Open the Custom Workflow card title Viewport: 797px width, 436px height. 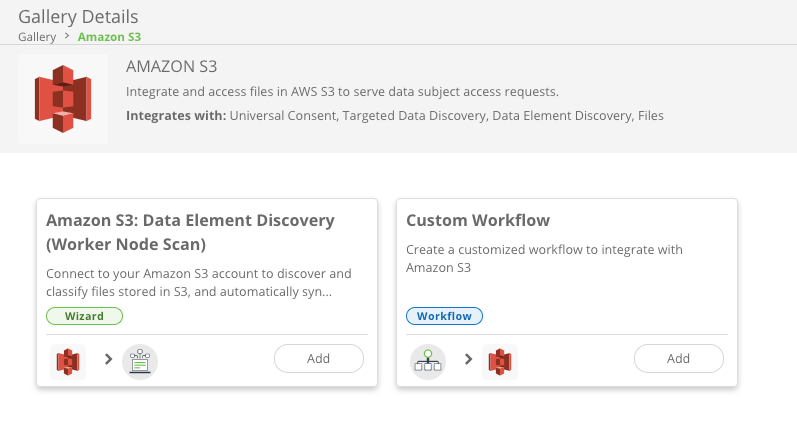click(478, 221)
